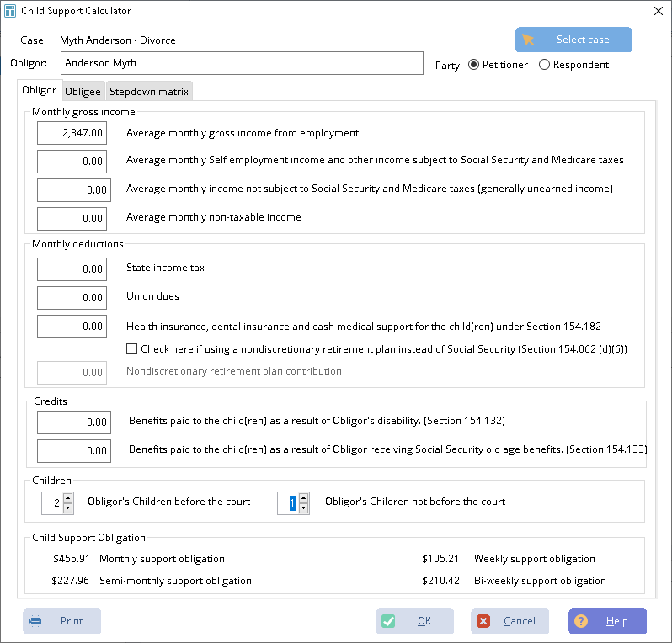Open the Stepdown matrix tab
Viewport: 672px width, 643px height.
click(x=149, y=92)
